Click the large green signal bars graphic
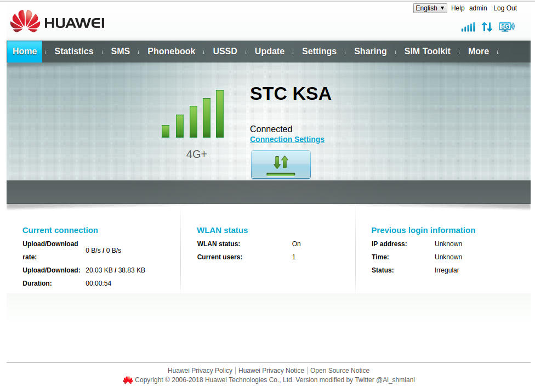Screen dimensions: 535x392 point(193,114)
